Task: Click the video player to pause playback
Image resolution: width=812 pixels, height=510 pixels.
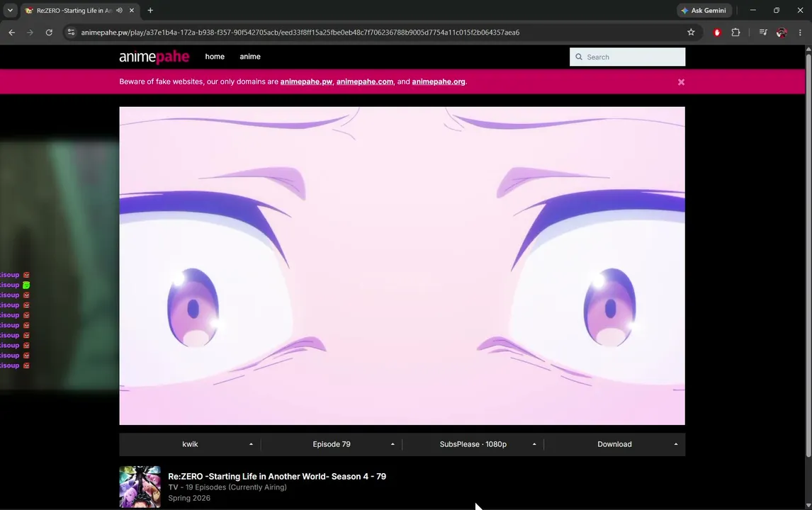Action: click(x=402, y=266)
